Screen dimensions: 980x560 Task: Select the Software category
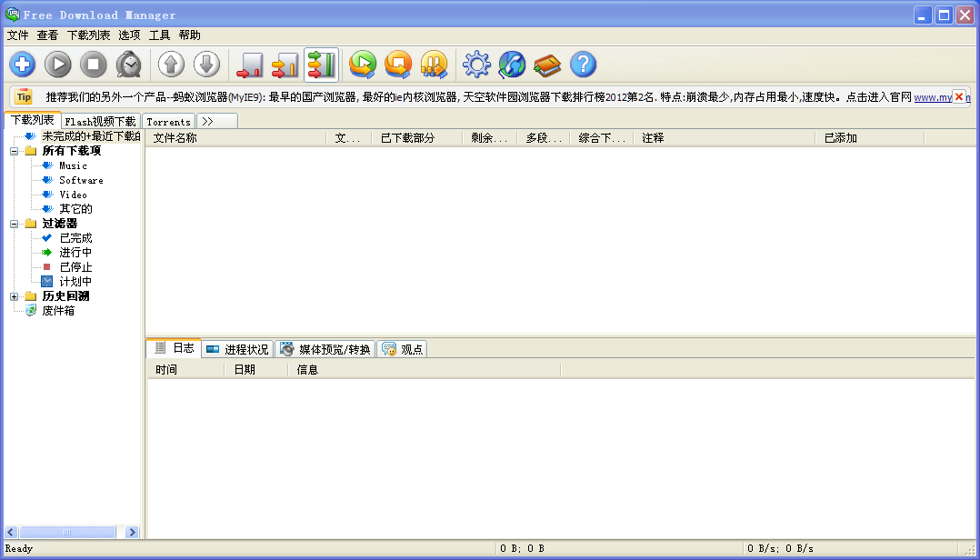[81, 180]
